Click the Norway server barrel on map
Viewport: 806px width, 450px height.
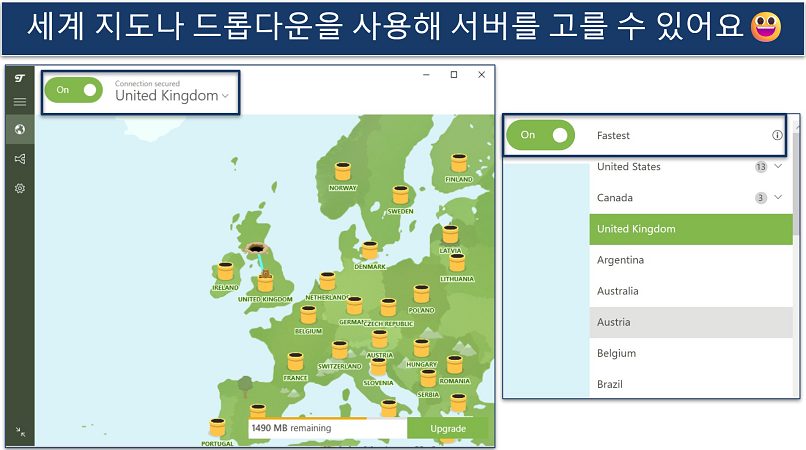pyautogui.click(x=342, y=173)
